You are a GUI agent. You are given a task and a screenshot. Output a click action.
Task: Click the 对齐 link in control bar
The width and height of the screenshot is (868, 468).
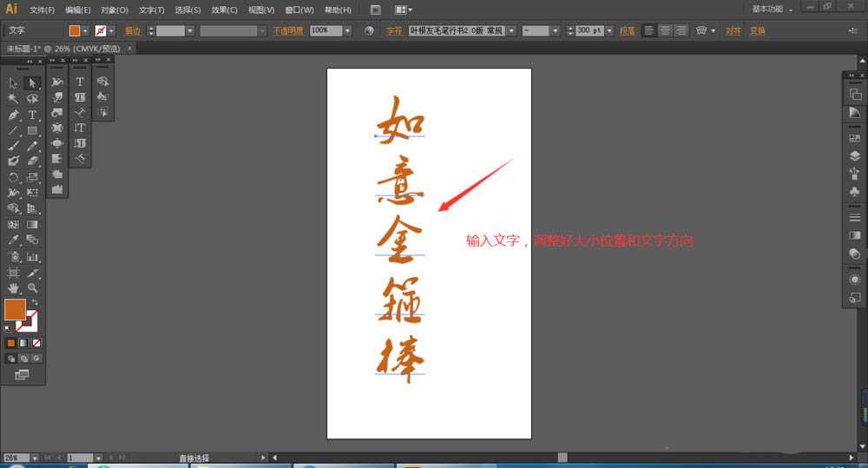733,30
